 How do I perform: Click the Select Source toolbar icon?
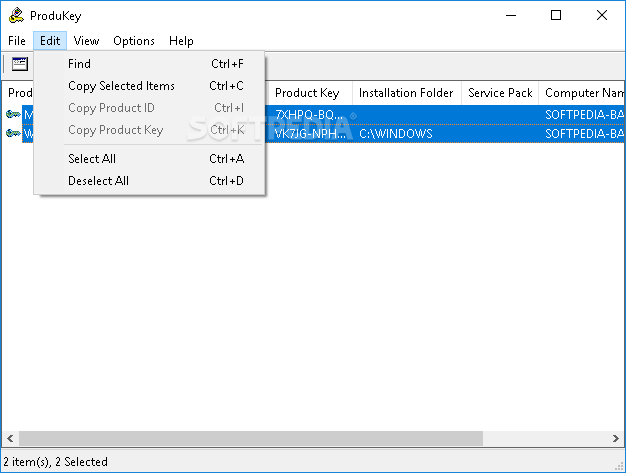coord(20,64)
